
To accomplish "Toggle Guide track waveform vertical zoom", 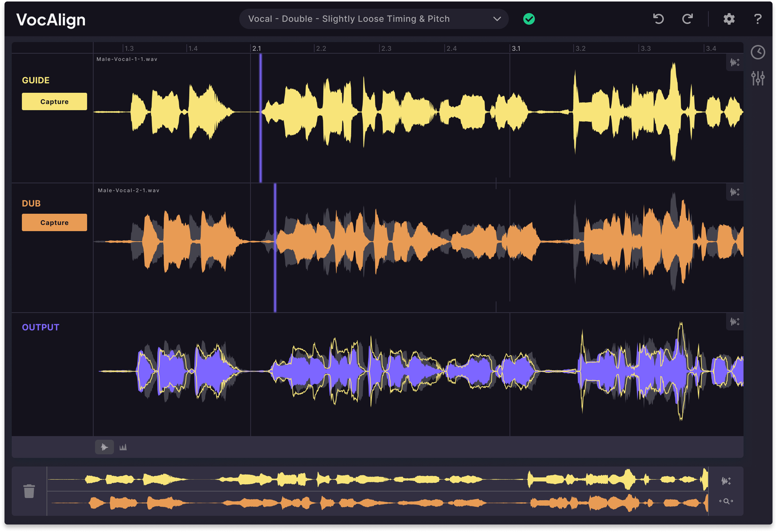I will click(735, 62).
